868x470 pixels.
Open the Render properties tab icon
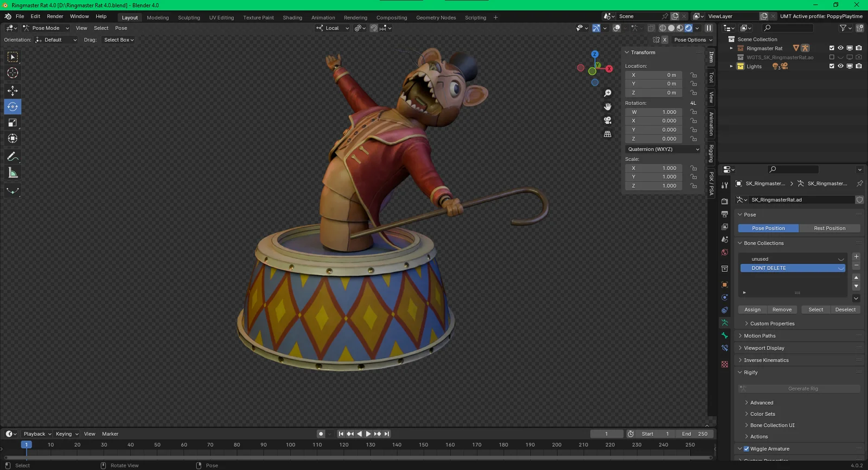click(724, 201)
